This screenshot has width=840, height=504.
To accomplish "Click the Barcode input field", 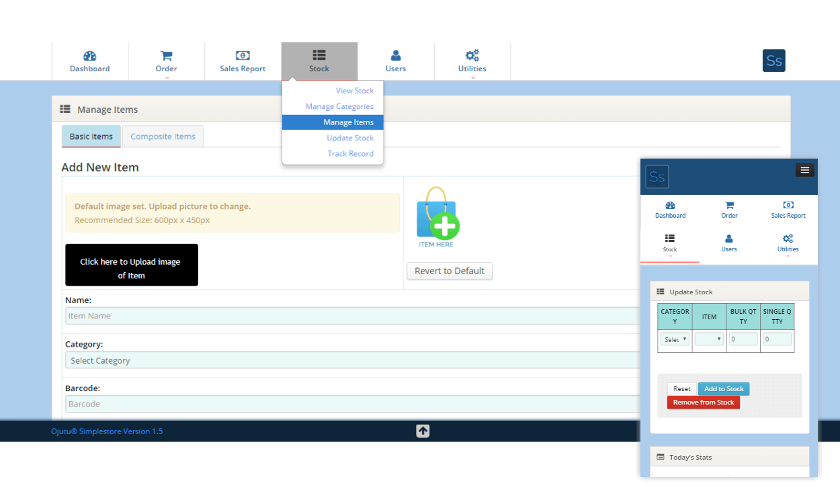I will (353, 404).
